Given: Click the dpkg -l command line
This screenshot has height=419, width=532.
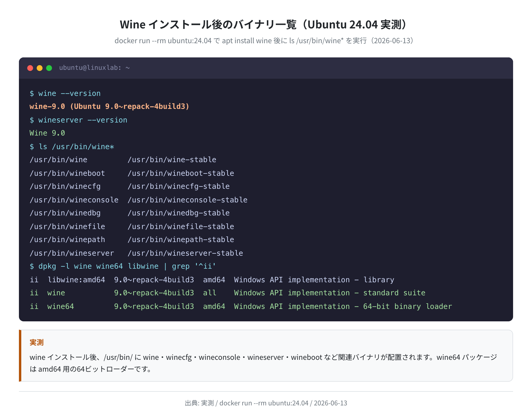Looking at the screenshot, I should pyautogui.click(x=123, y=266).
